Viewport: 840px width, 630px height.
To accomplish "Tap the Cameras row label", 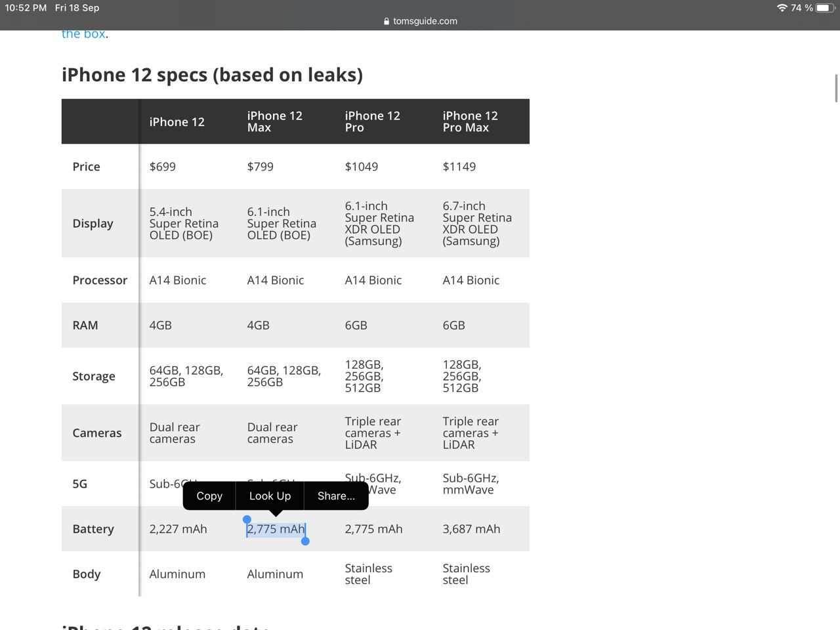I will [x=97, y=433].
